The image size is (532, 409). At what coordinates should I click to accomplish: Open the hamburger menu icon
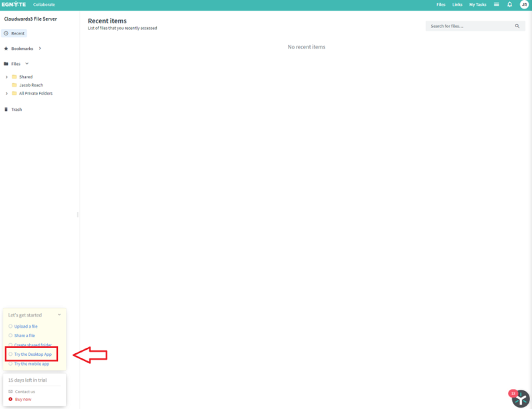tap(496, 5)
